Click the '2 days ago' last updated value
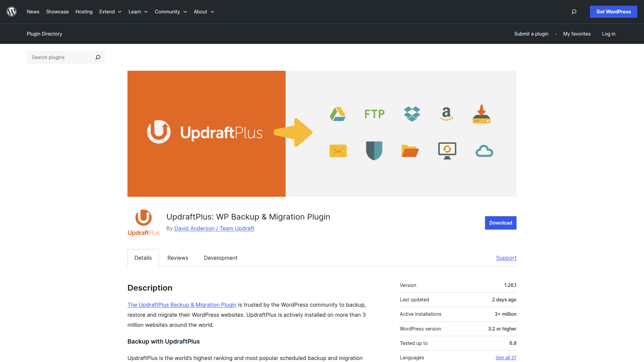644x362 pixels. (x=504, y=300)
